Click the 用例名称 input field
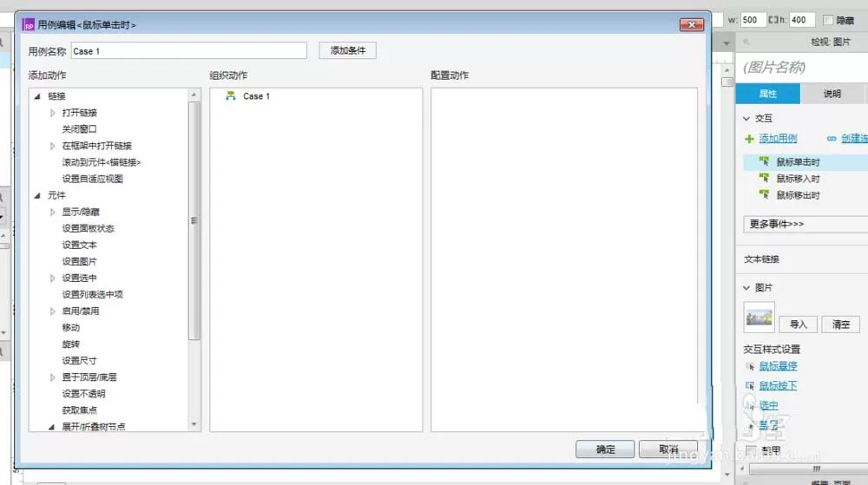This screenshot has height=485, width=868. pyautogui.click(x=188, y=51)
